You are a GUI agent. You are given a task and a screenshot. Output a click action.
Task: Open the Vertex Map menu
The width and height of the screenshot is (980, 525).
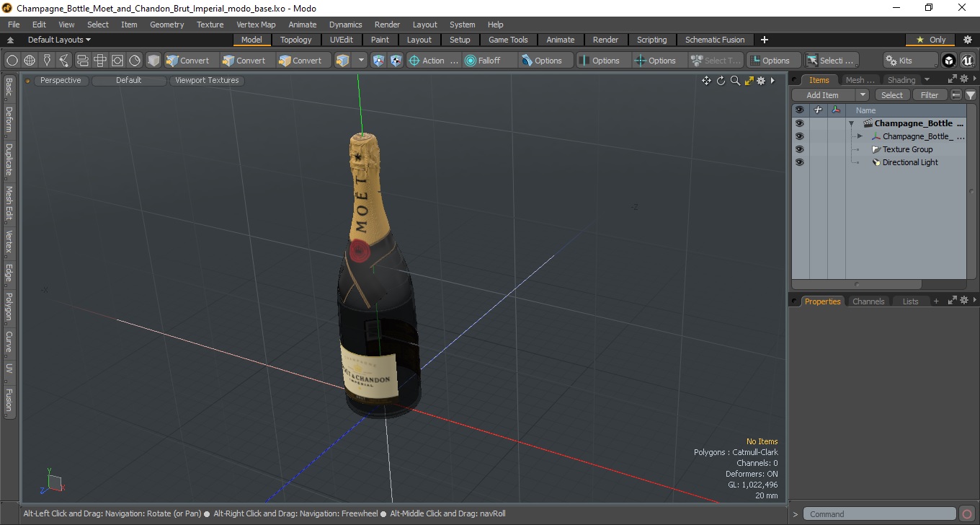pos(256,25)
